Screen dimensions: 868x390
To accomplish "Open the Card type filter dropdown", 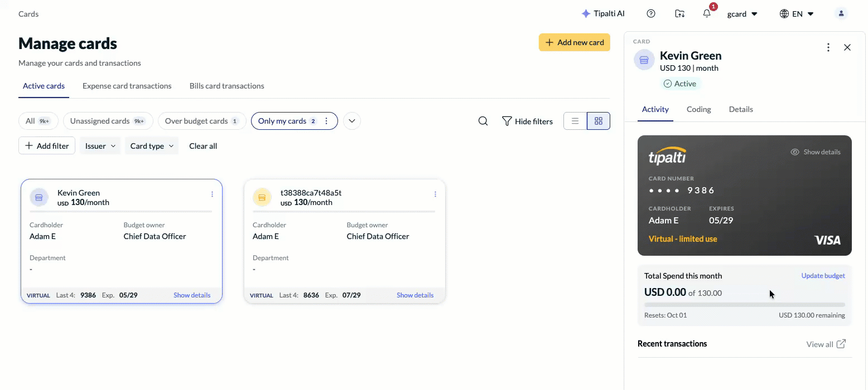I will click(x=152, y=146).
